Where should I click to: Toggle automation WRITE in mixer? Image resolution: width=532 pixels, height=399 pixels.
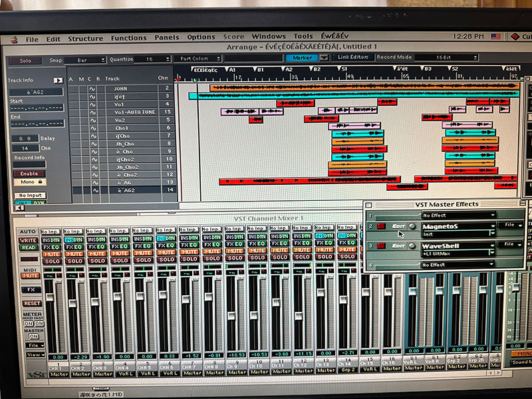28,240
